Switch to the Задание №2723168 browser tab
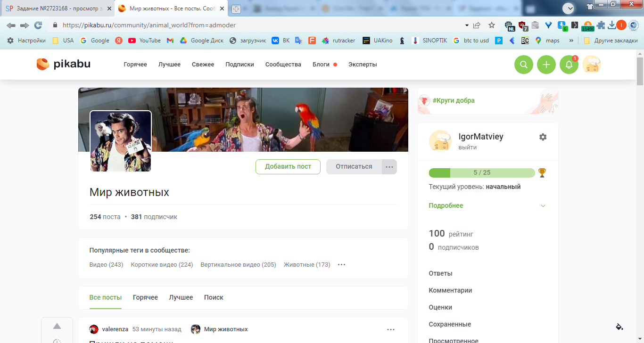The width and height of the screenshot is (644, 343). tap(58, 9)
